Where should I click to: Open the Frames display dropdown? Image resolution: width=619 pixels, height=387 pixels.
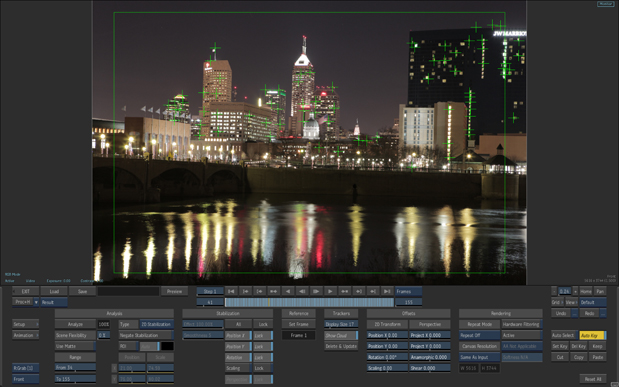tap(408, 291)
